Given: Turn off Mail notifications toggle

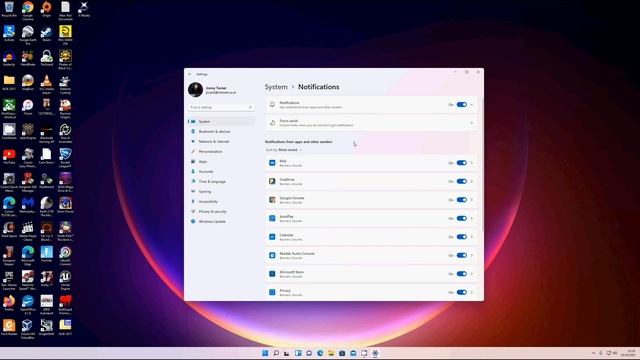Looking at the screenshot, I should pyautogui.click(x=462, y=163).
